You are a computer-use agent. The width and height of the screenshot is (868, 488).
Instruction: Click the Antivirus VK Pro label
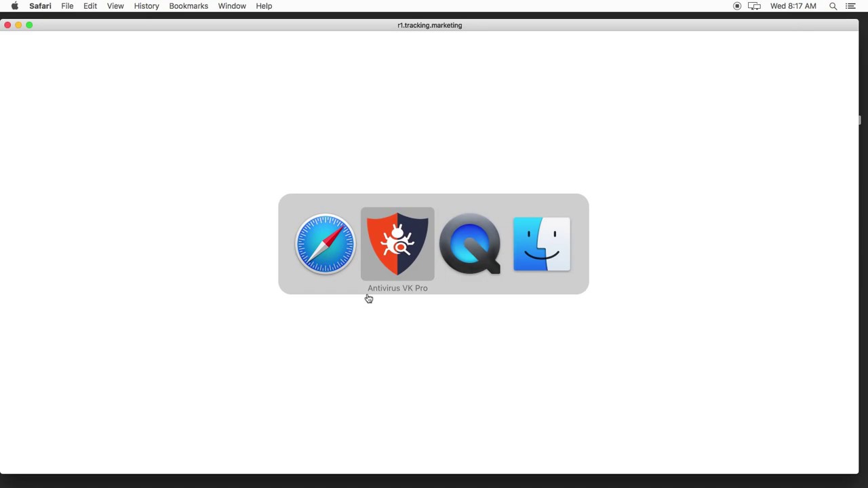click(397, 288)
